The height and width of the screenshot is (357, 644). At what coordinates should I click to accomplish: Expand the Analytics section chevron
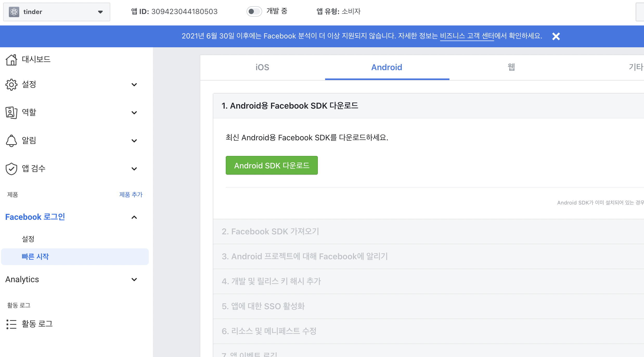134,280
